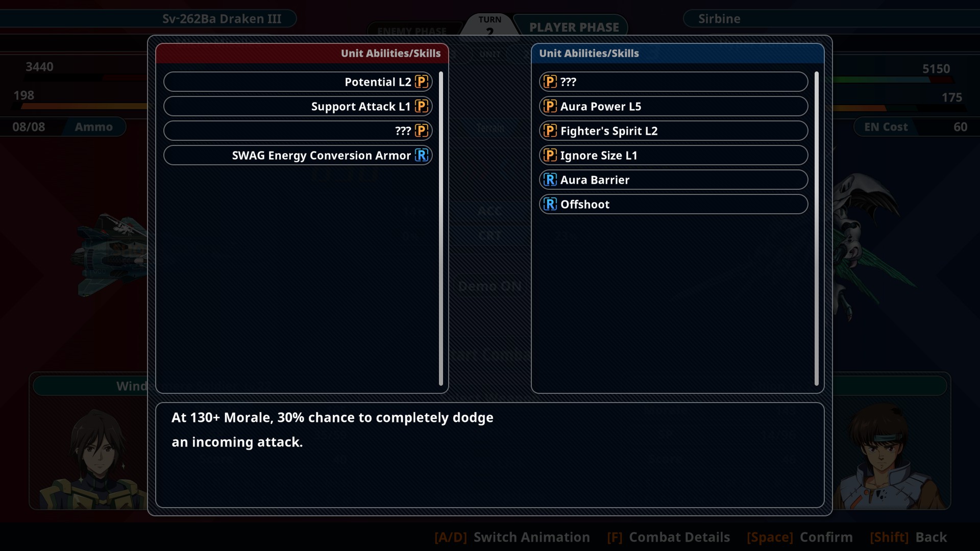Image resolution: width=980 pixels, height=551 pixels.
Task: Click the P icon beside Potential L2
Action: [x=422, y=82]
